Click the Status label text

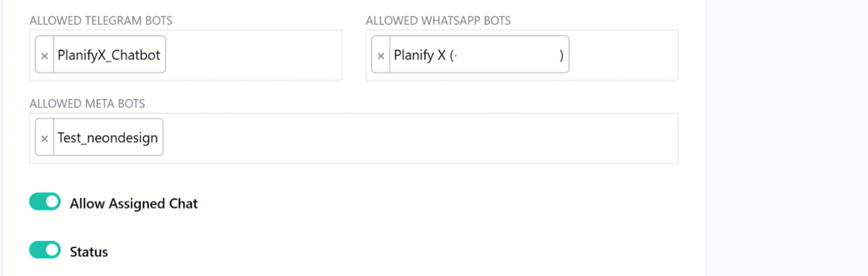[x=89, y=252]
